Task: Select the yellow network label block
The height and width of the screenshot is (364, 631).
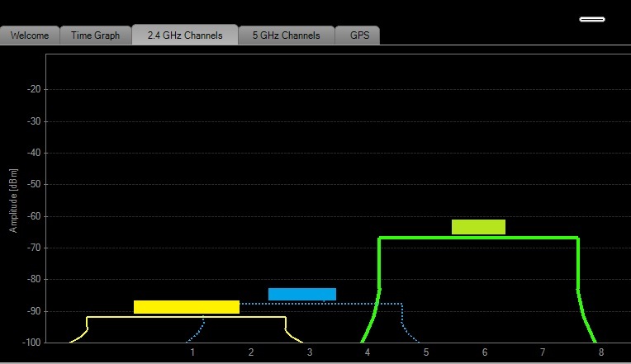Action: [187, 307]
